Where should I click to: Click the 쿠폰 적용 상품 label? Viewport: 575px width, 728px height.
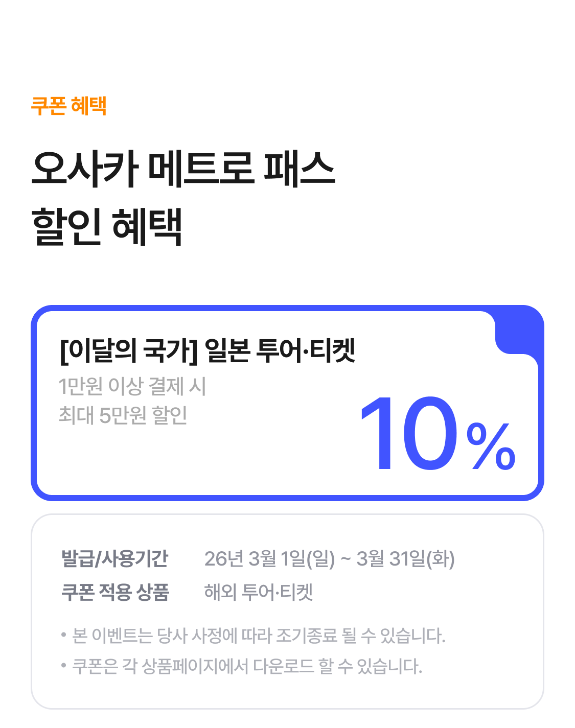[x=115, y=592]
